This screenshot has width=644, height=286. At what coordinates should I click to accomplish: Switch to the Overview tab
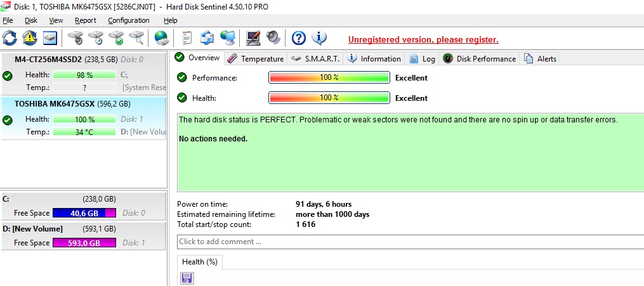[x=198, y=58]
